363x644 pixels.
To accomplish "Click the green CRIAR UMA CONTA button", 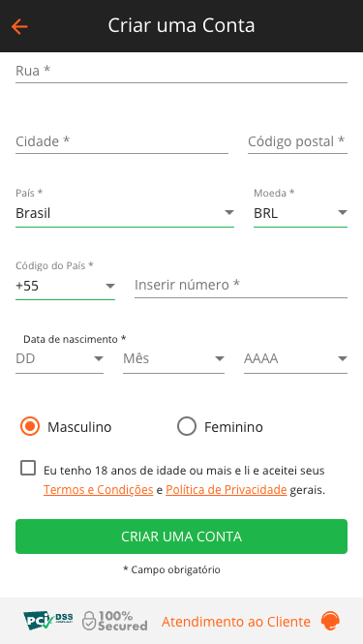I will click(x=182, y=537).
